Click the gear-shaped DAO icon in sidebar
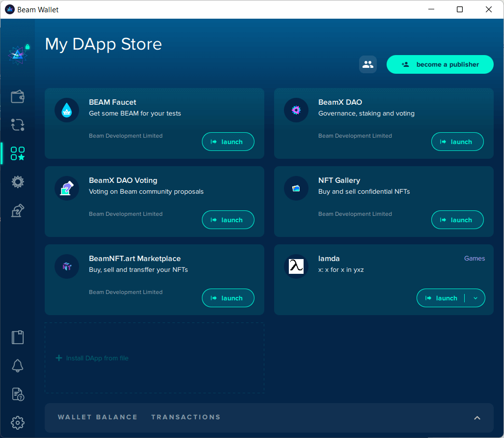The image size is (504, 438). pyautogui.click(x=18, y=182)
